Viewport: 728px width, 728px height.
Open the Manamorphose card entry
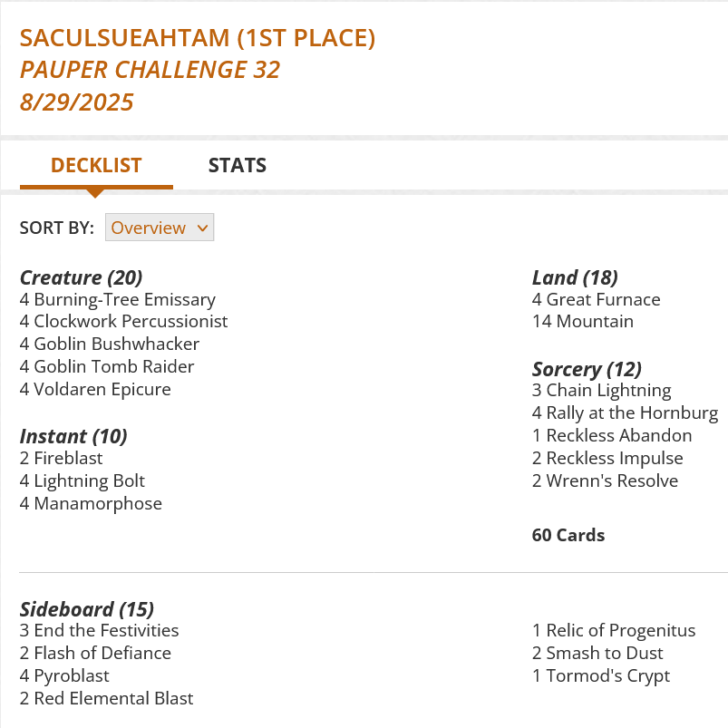98,503
